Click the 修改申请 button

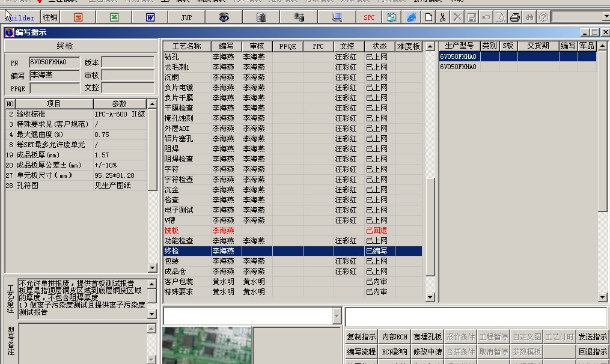click(x=427, y=351)
